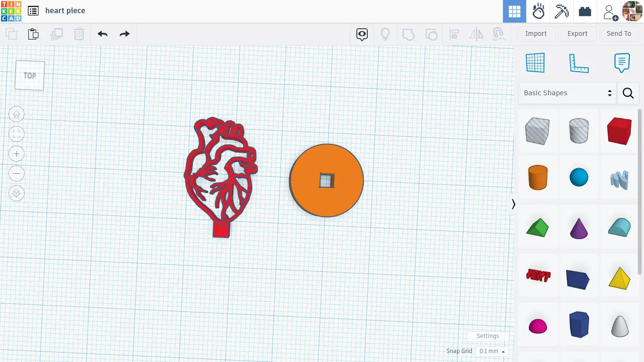Open the Workplane tool

coord(535,63)
